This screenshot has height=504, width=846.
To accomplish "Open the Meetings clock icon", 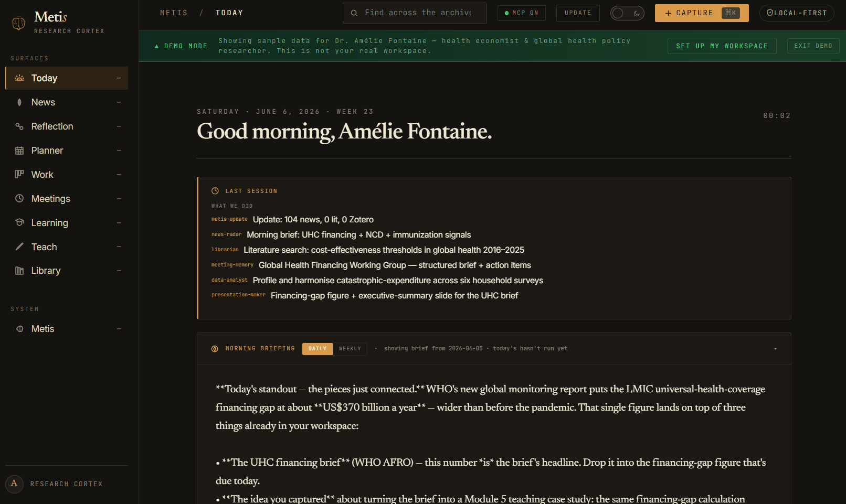I will coord(19,199).
